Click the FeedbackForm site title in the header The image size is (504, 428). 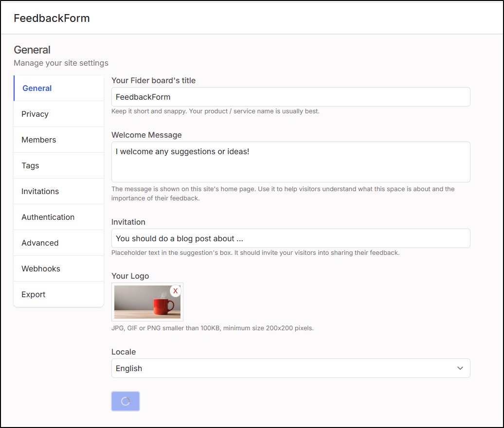tap(52, 18)
